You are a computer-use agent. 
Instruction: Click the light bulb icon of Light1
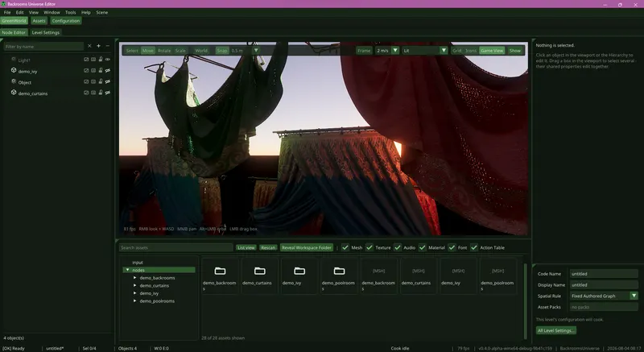pyautogui.click(x=14, y=60)
